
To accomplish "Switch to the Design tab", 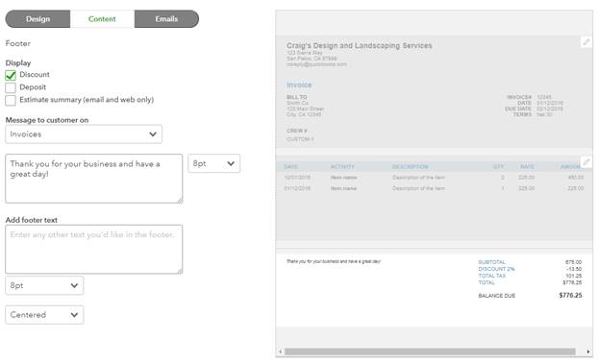I will tap(37, 18).
